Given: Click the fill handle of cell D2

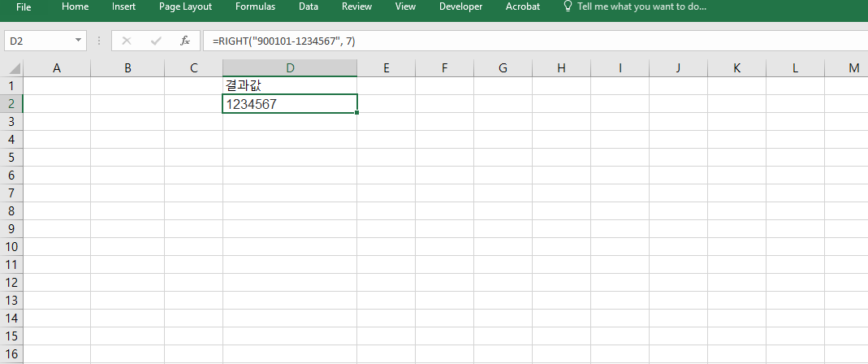Looking at the screenshot, I should click(357, 112).
